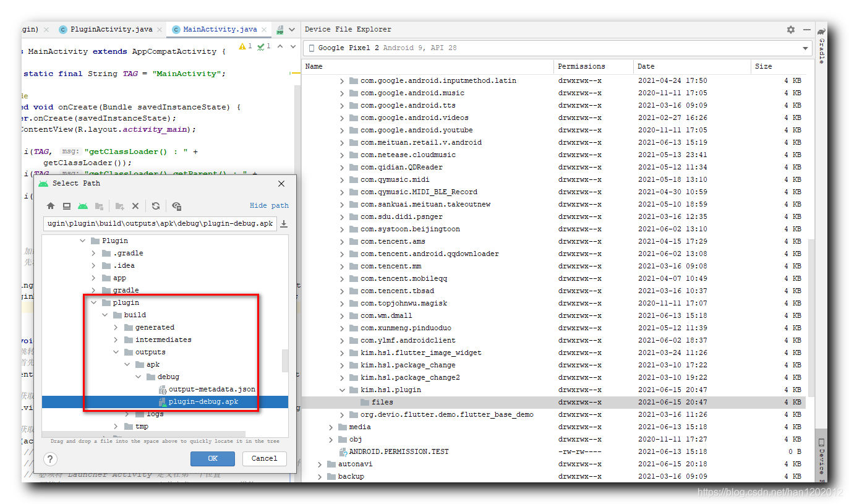Select org.devio.flutter.demo.flutter_base_demo row
849x504 pixels.
(x=554, y=414)
